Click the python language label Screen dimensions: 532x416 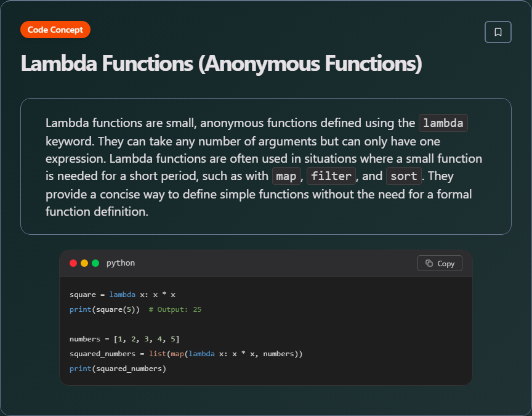[x=121, y=263]
